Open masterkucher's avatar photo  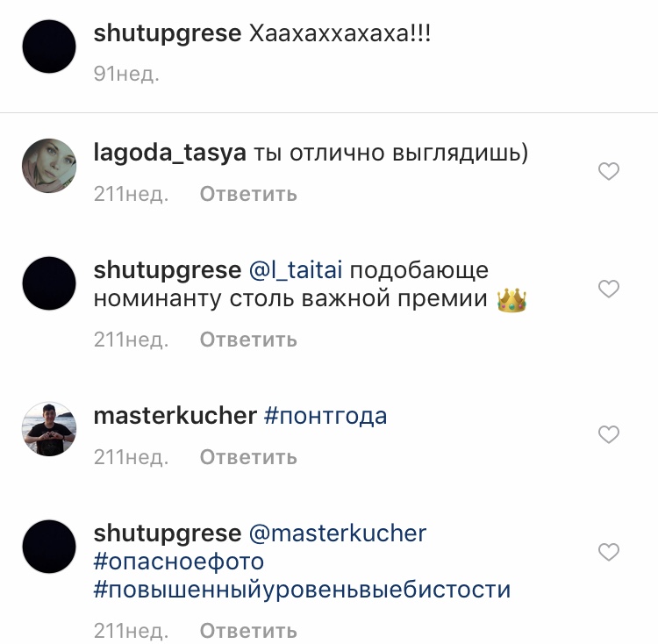pos(49,429)
